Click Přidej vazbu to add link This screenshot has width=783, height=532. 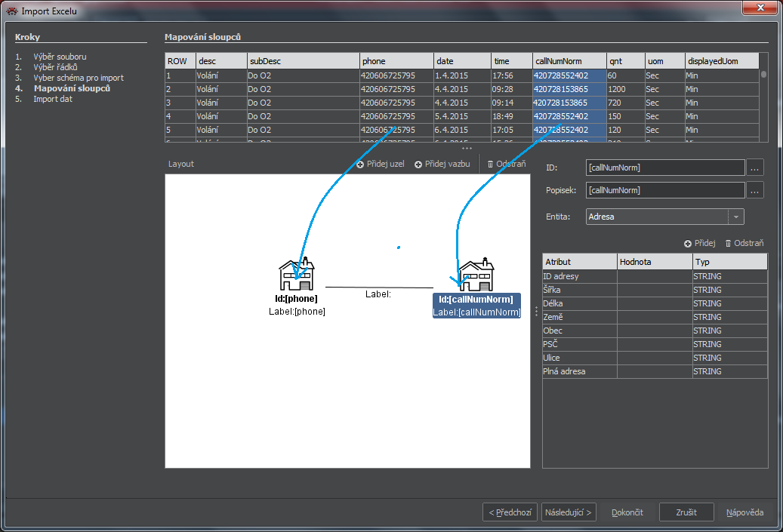(x=442, y=164)
